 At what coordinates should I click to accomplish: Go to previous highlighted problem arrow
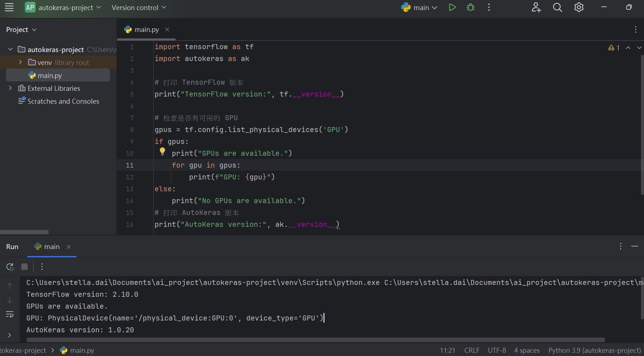(x=628, y=48)
